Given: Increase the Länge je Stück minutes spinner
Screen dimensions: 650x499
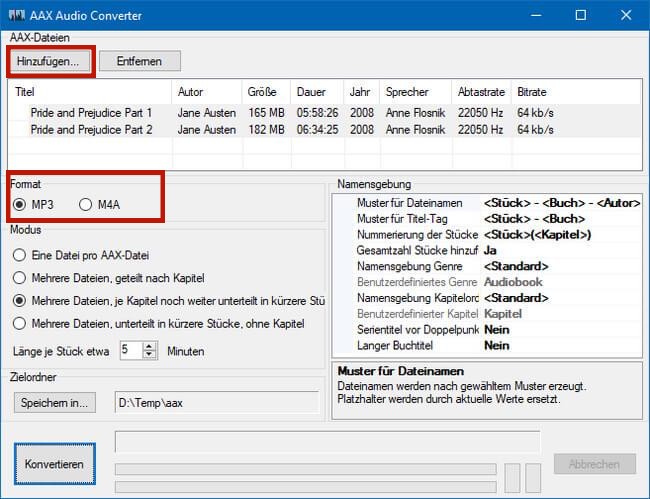Looking at the screenshot, I should coord(149,346).
